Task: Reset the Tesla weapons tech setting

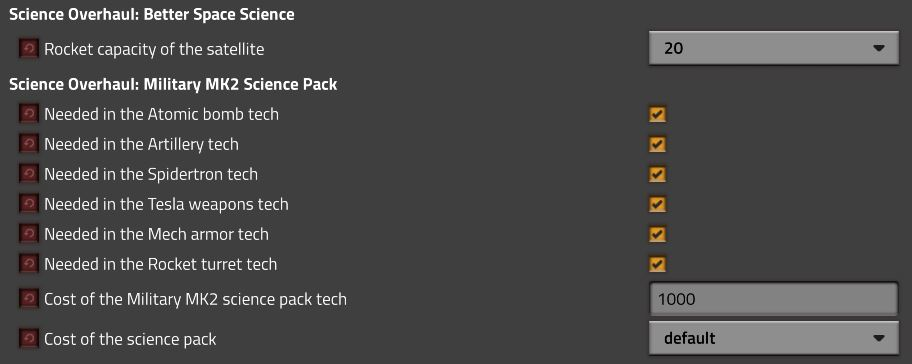Action: [28, 204]
